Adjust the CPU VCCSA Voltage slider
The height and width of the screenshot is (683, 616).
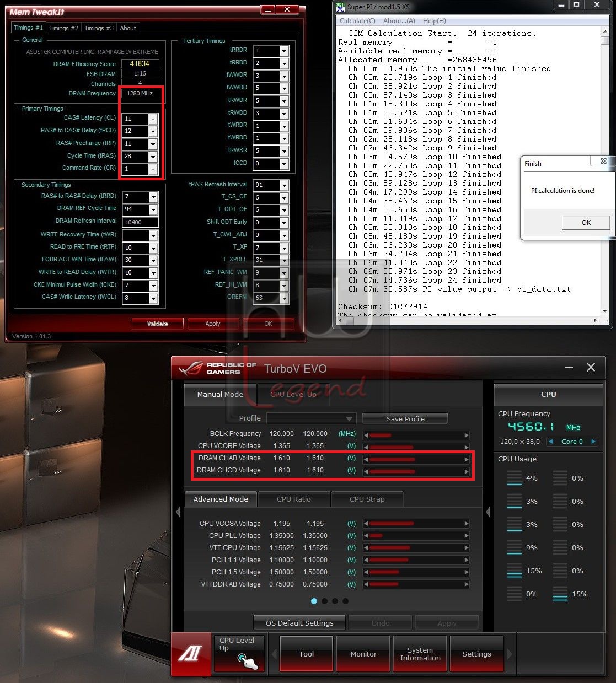416,524
